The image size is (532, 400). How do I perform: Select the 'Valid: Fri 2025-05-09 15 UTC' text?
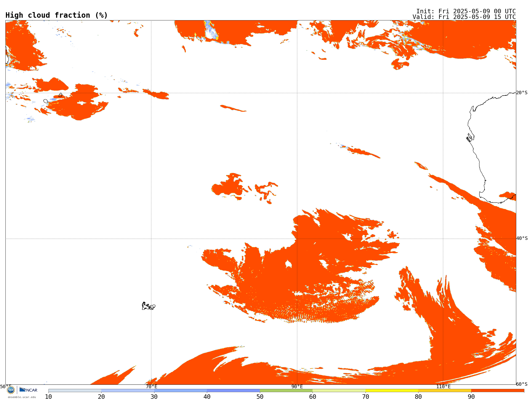tap(464, 17)
